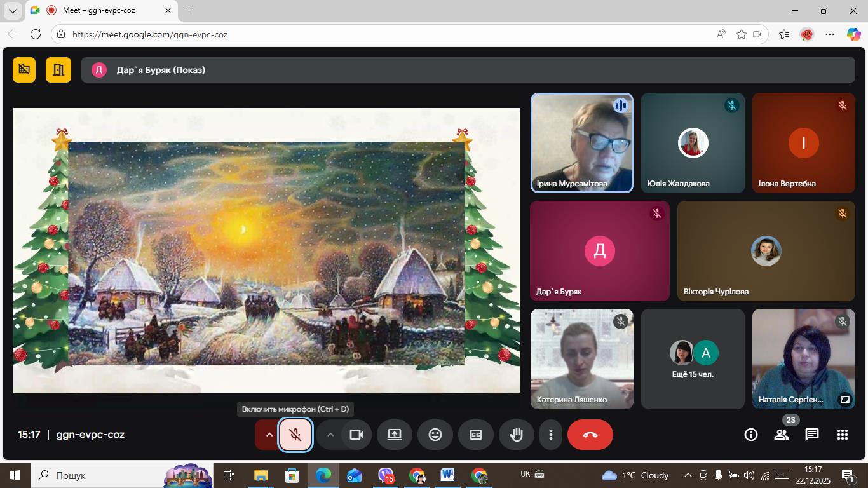868x488 pixels.
Task: Turn on the muted microphone
Action: pyautogui.click(x=295, y=435)
